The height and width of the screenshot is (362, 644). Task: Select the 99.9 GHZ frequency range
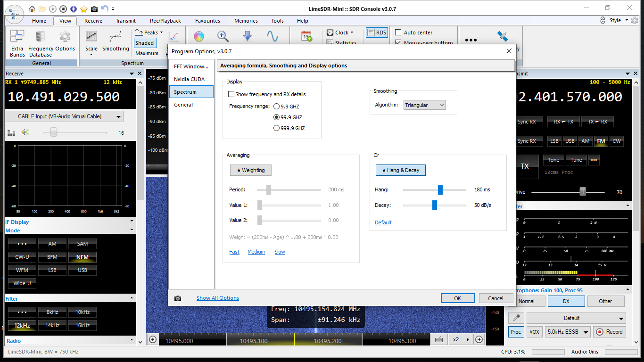tap(276, 117)
